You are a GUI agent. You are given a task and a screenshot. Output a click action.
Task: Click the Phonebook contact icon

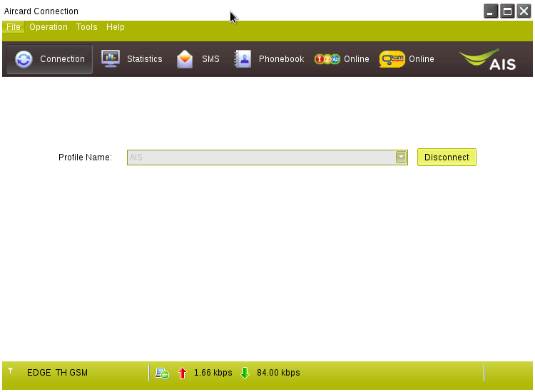[243, 58]
